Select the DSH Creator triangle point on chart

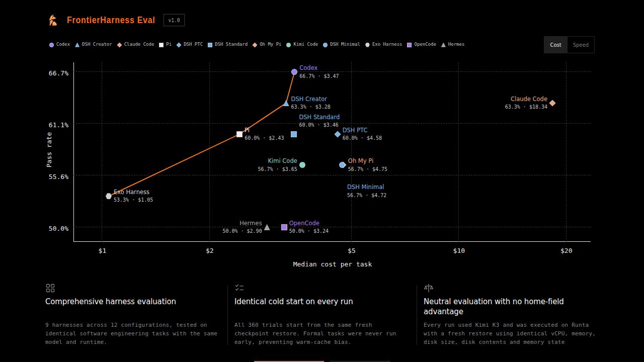[x=286, y=103]
